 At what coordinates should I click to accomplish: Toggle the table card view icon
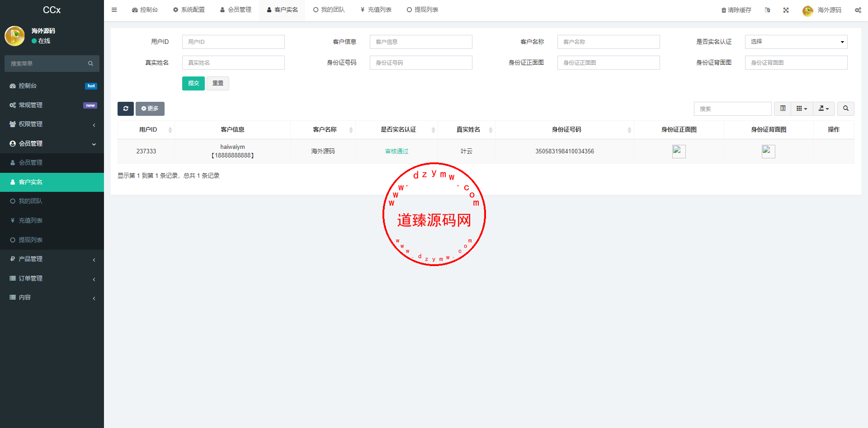[783, 109]
